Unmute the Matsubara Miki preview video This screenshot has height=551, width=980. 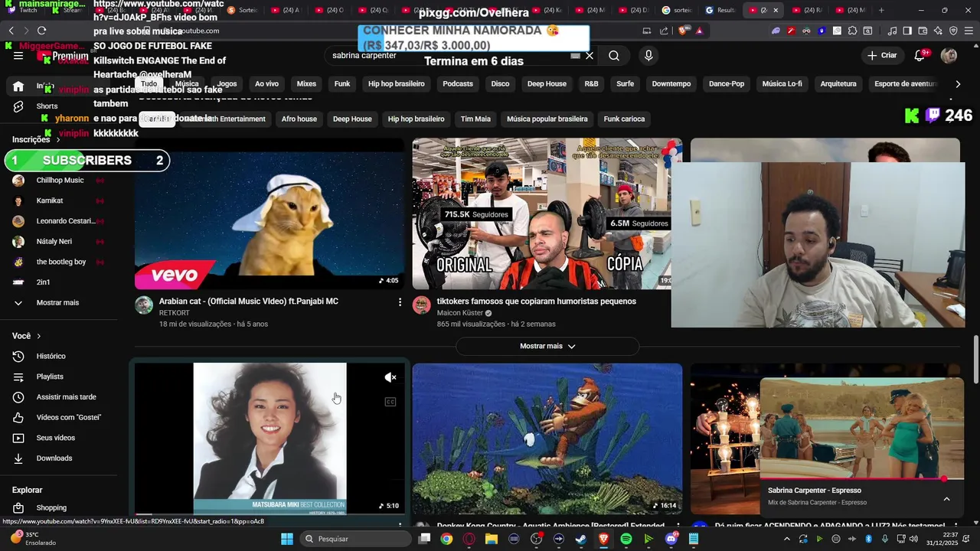pos(390,377)
